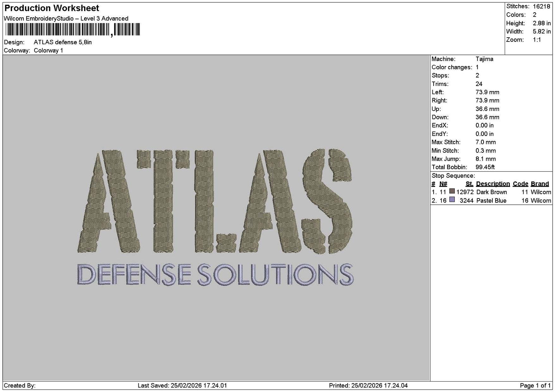Screen dimensions: 555x392
Task: Click the Color changes value
Action: tap(477, 67)
